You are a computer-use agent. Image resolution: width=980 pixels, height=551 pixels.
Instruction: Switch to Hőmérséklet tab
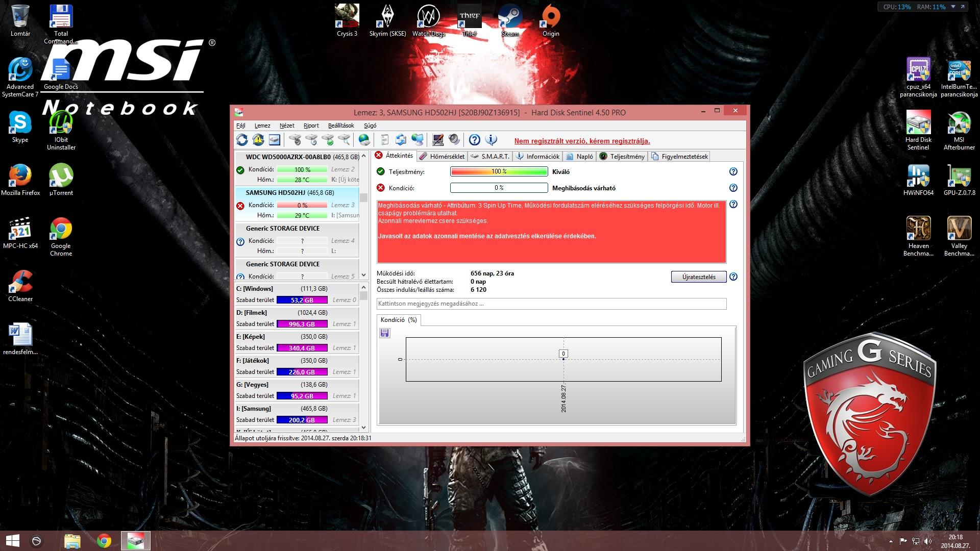tap(442, 157)
